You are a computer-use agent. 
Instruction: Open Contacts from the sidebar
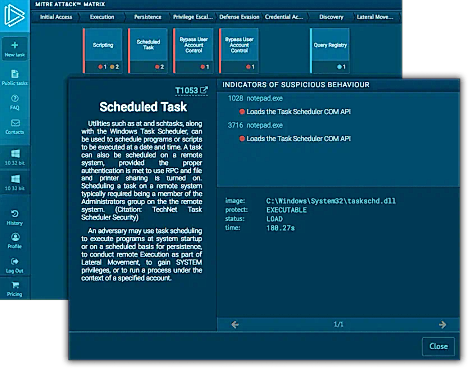coord(15,127)
